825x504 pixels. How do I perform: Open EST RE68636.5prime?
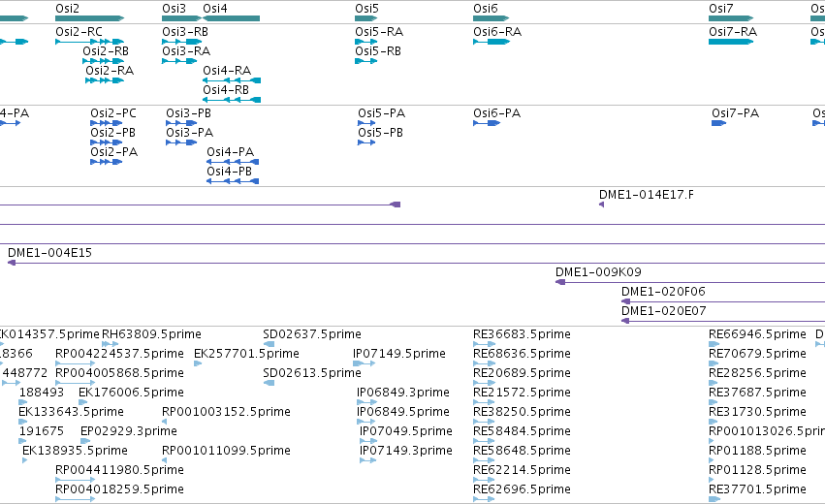[x=522, y=354]
